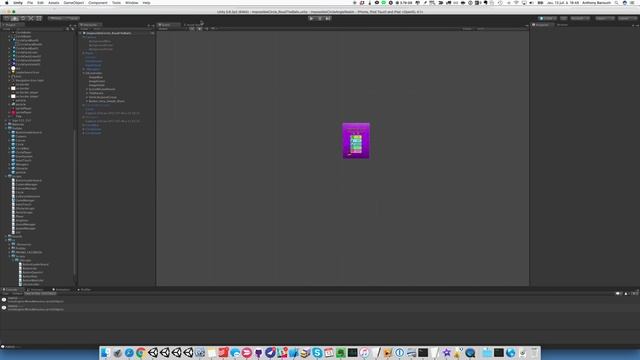The image size is (640, 360).
Task: Open the scene effects dropdown
Action: point(214,29)
